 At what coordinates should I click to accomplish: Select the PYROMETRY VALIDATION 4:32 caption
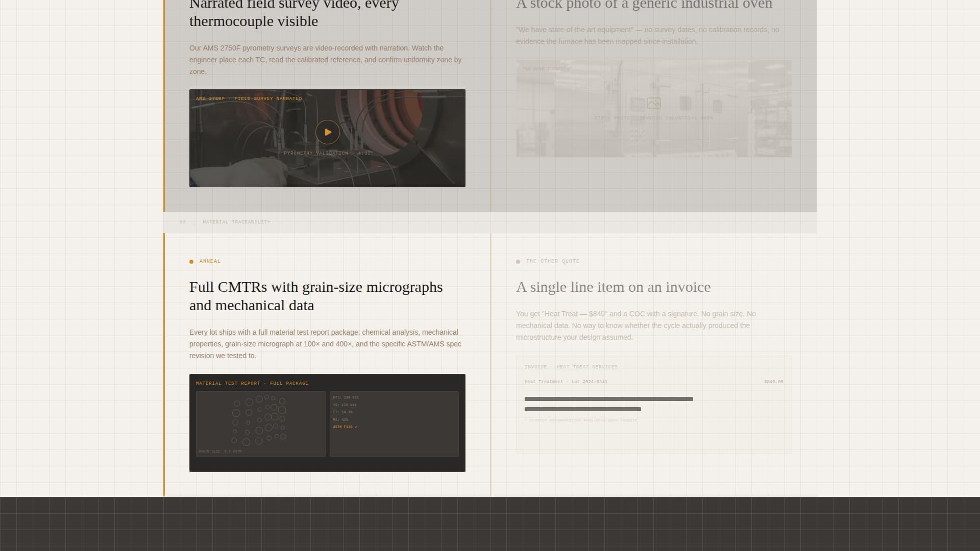click(x=328, y=153)
